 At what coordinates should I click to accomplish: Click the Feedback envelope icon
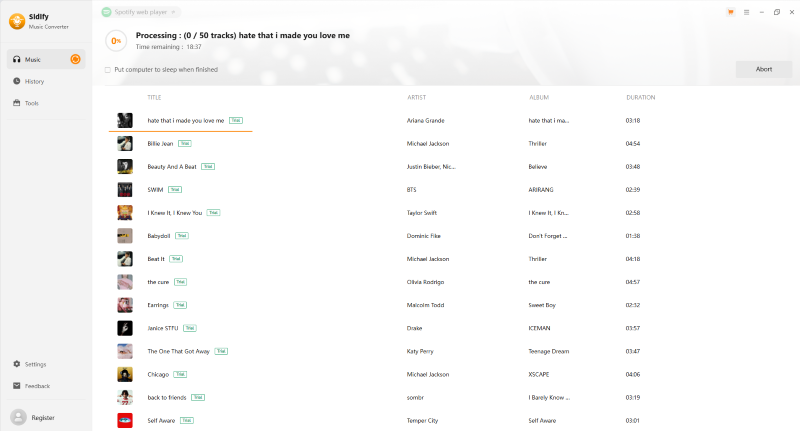click(17, 386)
